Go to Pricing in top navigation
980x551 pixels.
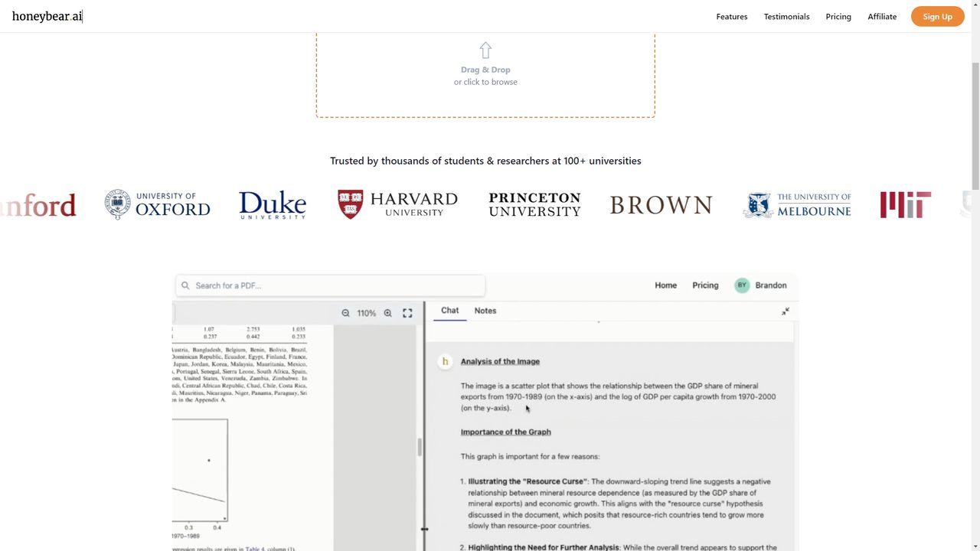pyautogui.click(x=838, y=17)
